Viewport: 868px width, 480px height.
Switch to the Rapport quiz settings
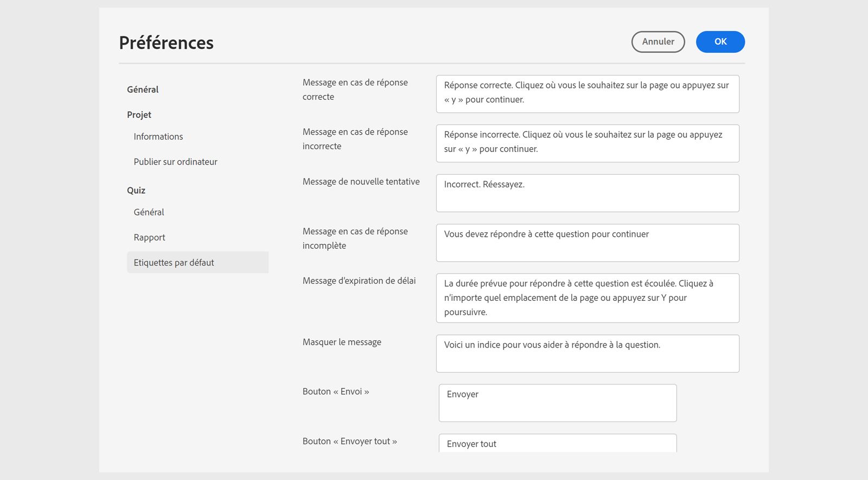tap(149, 237)
